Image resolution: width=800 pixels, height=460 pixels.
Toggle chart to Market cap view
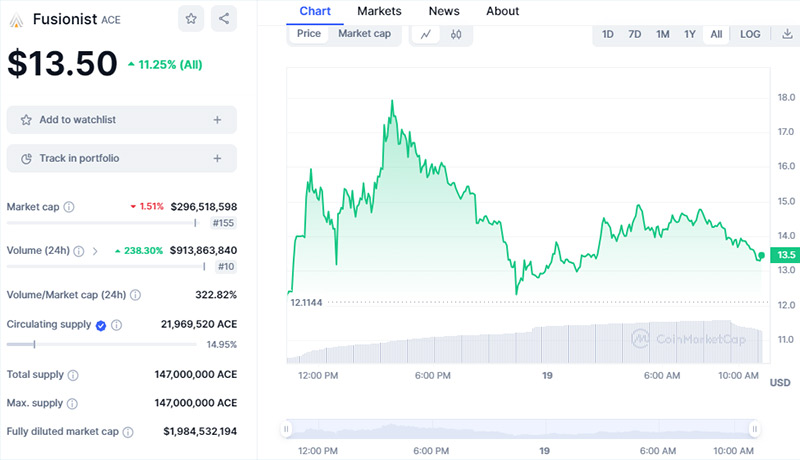tap(364, 34)
